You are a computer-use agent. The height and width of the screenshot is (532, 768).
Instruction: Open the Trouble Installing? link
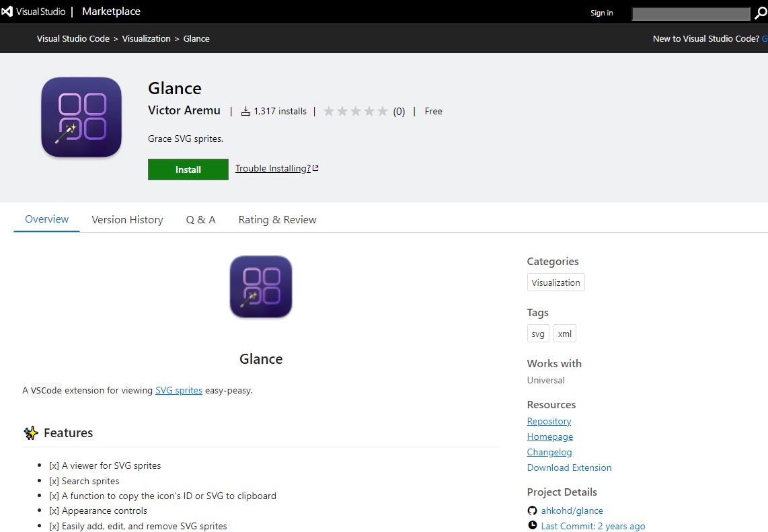(276, 169)
